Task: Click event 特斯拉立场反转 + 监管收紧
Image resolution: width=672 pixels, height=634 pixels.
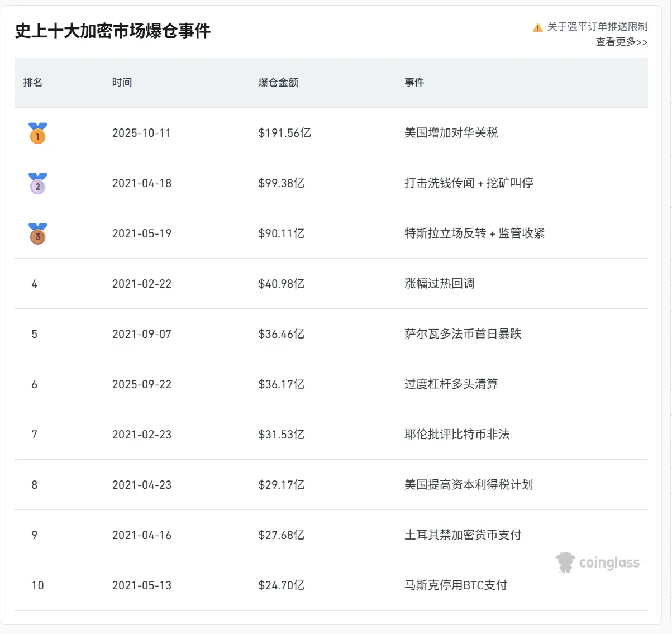Action: [x=475, y=233]
